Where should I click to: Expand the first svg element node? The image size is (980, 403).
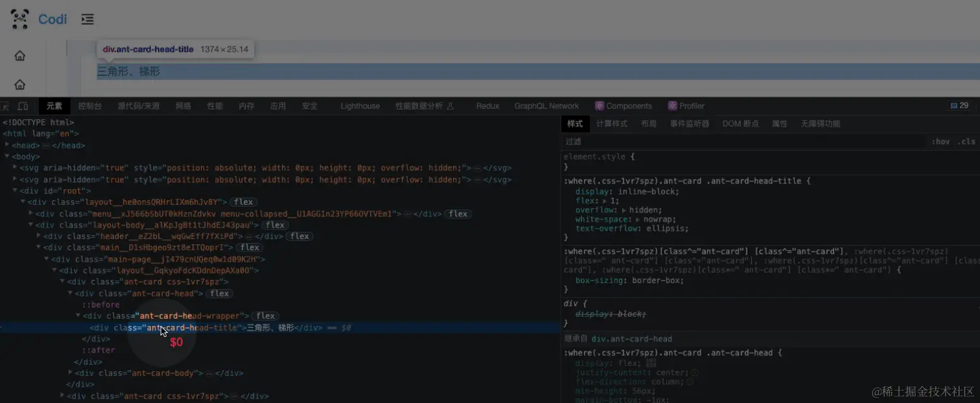(16, 167)
